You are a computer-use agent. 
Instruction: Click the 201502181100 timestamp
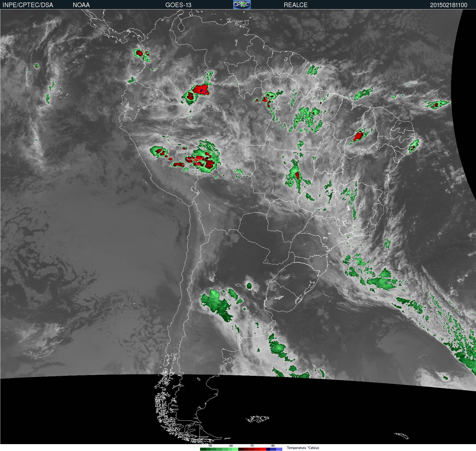tap(449, 5)
